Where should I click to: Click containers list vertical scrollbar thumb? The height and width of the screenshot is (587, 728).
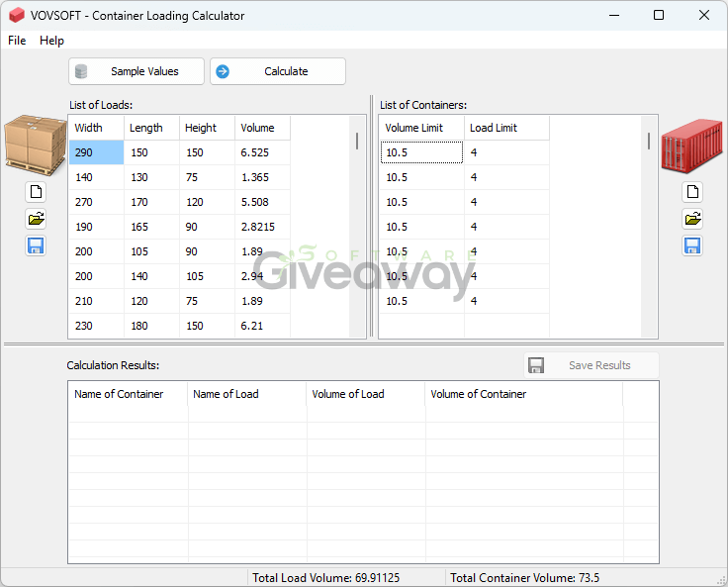[x=649, y=141]
